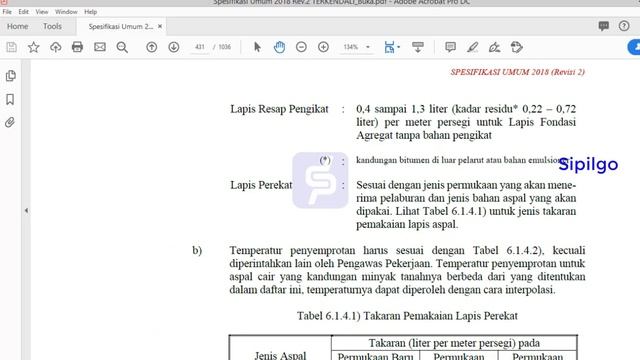Click the table header 'Takaran (liter per meter persegi) pada'

(x=454, y=343)
